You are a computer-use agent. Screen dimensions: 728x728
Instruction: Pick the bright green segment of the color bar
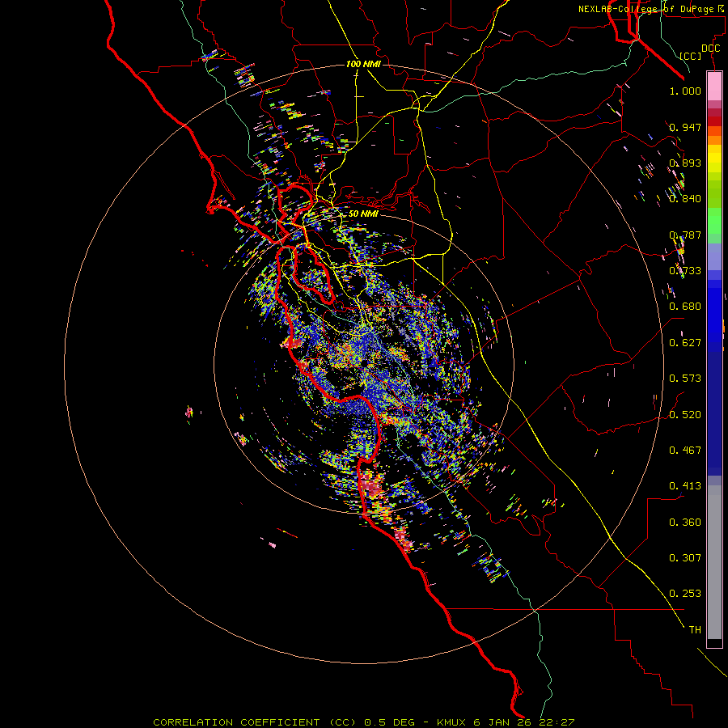click(714, 221)
